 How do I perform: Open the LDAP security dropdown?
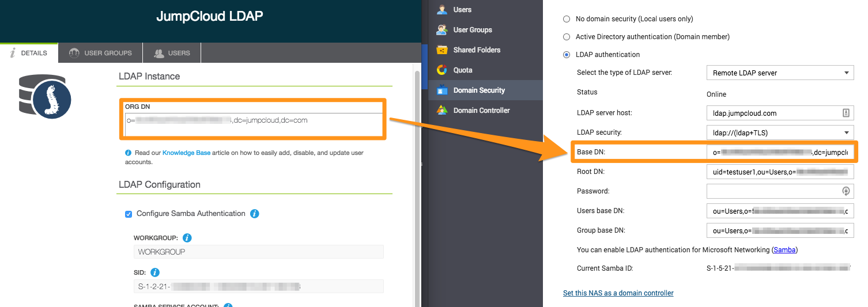click(x=780, y=132)
